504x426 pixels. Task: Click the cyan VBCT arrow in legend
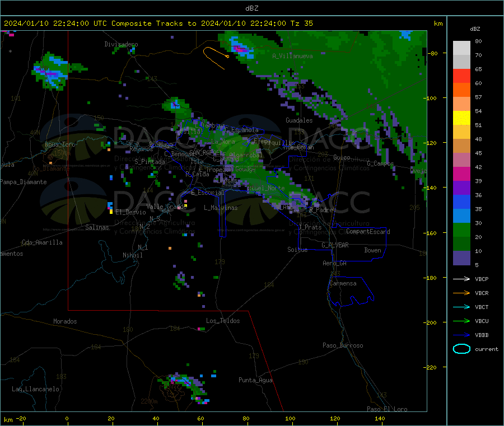[461, 307]
